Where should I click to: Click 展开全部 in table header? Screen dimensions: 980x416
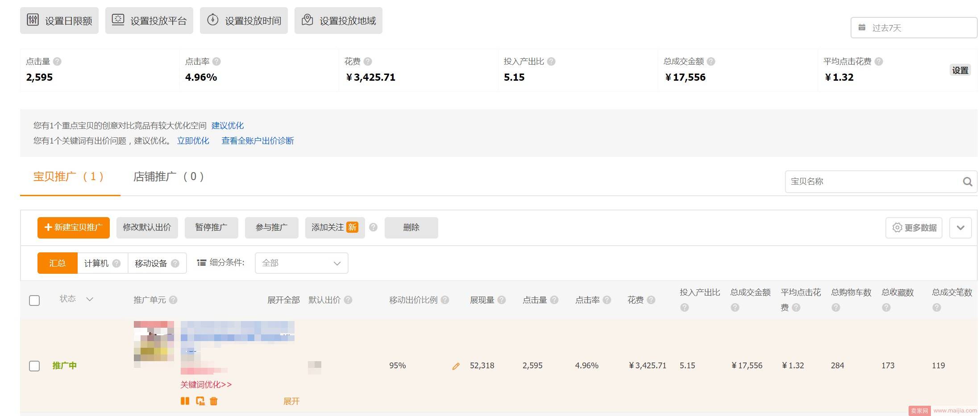[x=283, y=300]
